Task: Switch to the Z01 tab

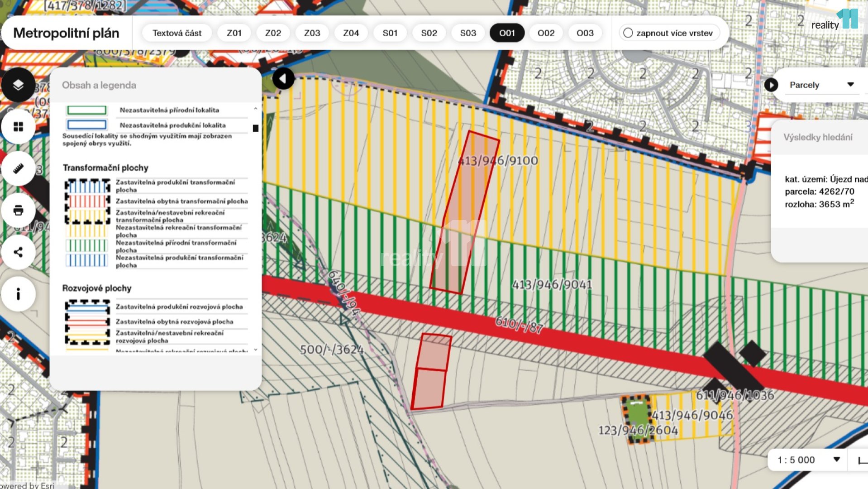Action: tap(234, 33)
